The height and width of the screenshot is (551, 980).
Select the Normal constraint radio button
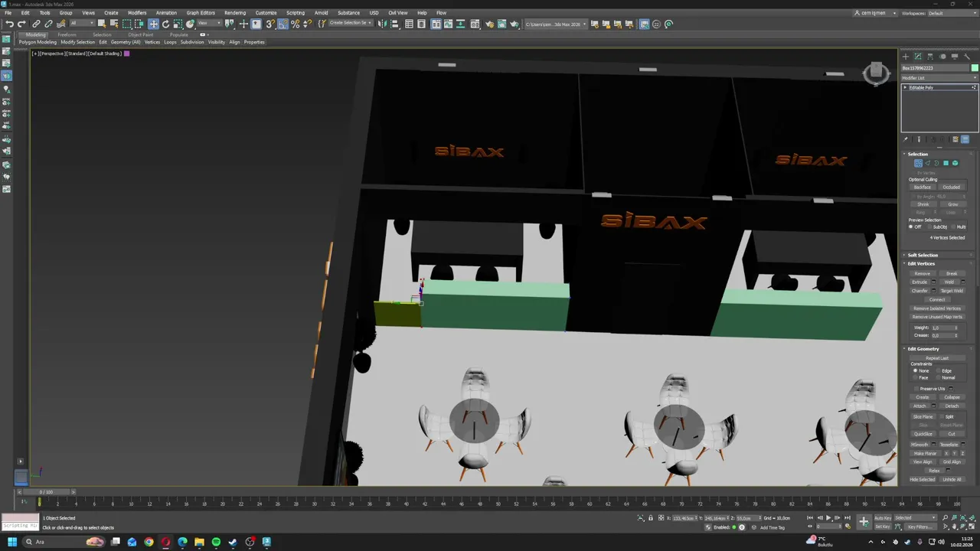[938, 377]
